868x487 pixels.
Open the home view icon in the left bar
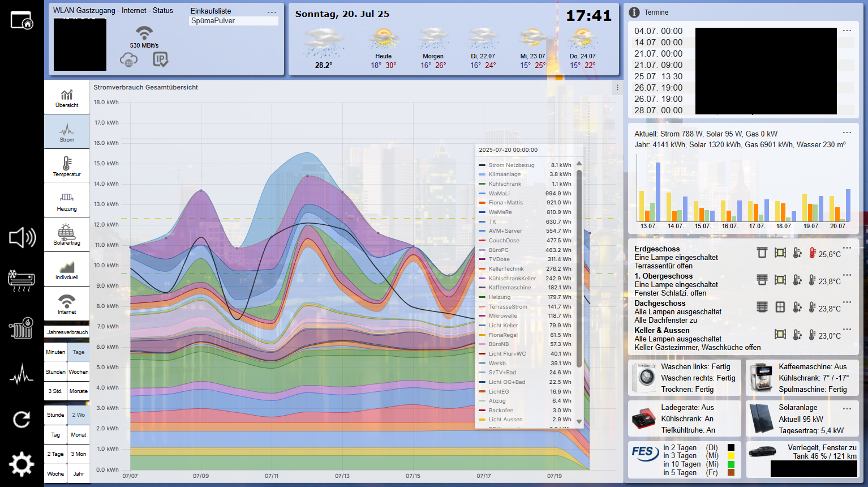click(22, 20)
